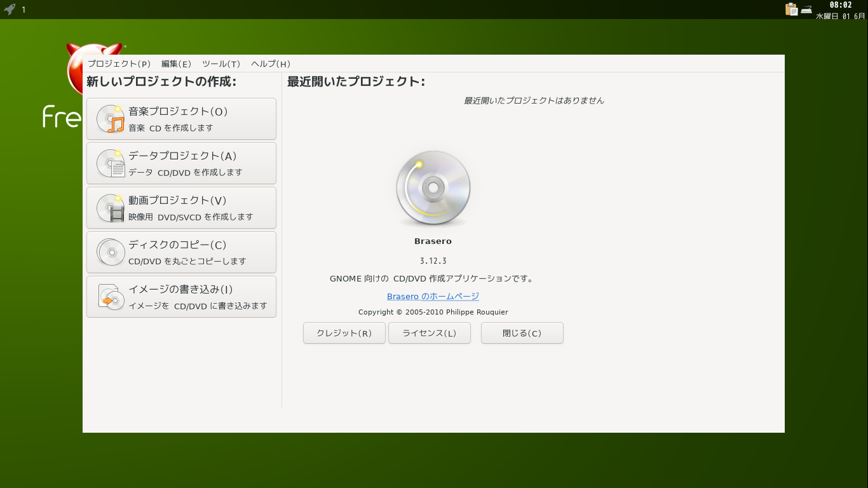Screen dimensions: 868x488
Task: Click the data project disc-and-document icon
Action: [111, 163]
